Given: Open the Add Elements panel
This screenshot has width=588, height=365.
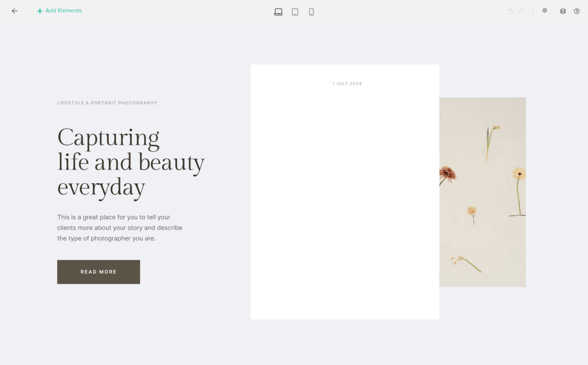Looking at the screenshot, I should [x=59, y=11].
